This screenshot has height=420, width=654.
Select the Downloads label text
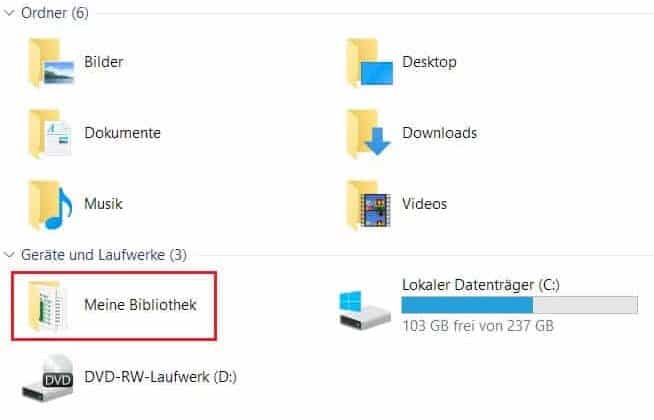(x=440, y=133)
